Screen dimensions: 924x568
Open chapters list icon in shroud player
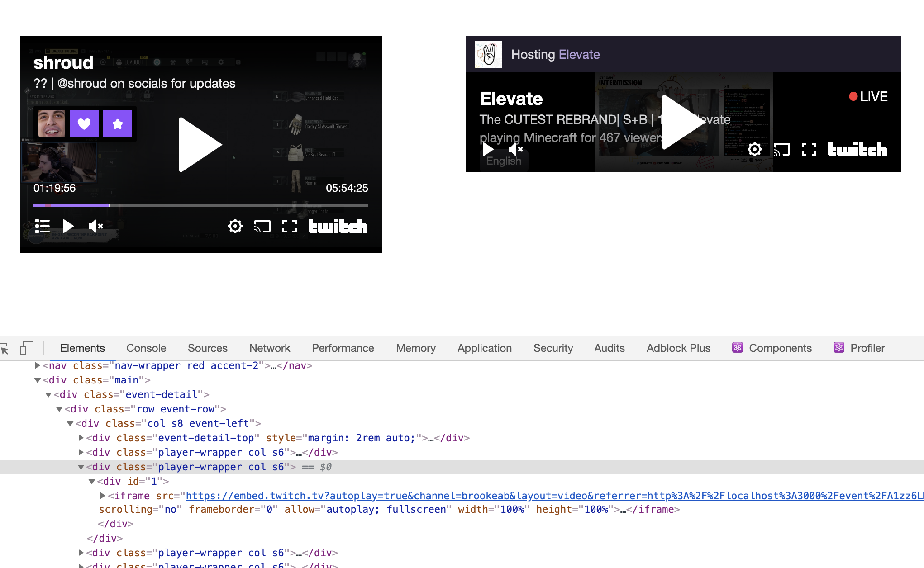[x=42, y=226]
